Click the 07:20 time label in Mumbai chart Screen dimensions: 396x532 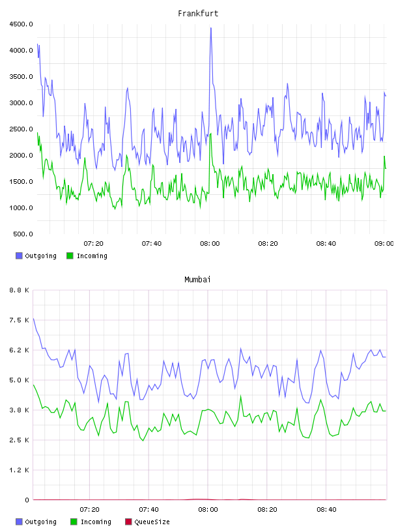90,510
